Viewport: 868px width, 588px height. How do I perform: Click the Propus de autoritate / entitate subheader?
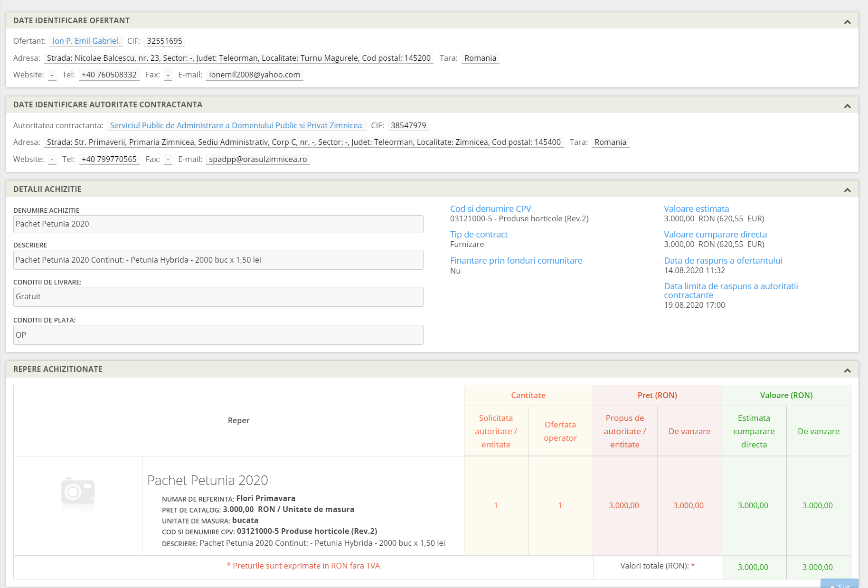coord(625,431)
